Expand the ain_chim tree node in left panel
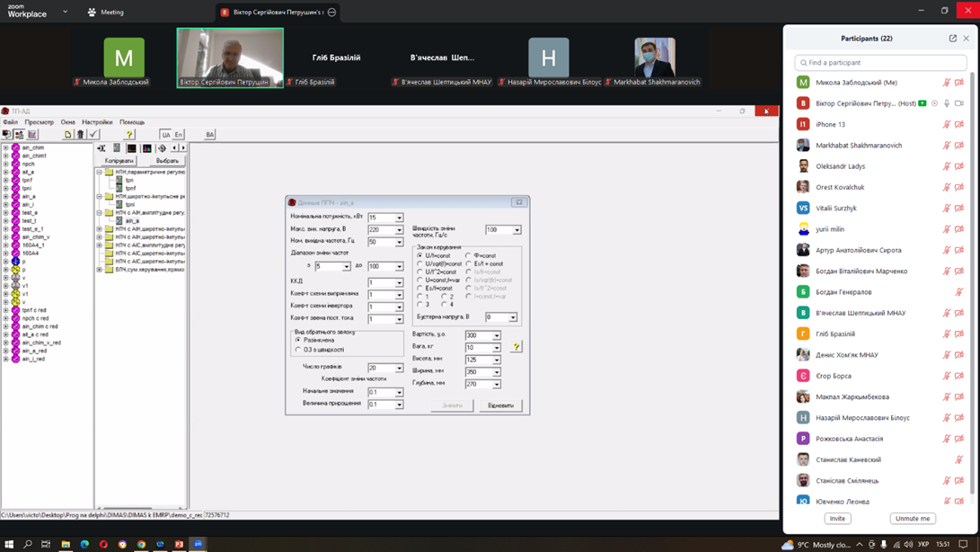The height and width of the screenshot is (552, 980). coord(5,147)
